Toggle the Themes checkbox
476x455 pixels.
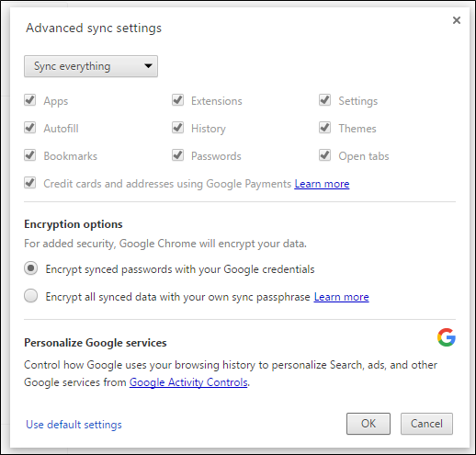[324, 128]
